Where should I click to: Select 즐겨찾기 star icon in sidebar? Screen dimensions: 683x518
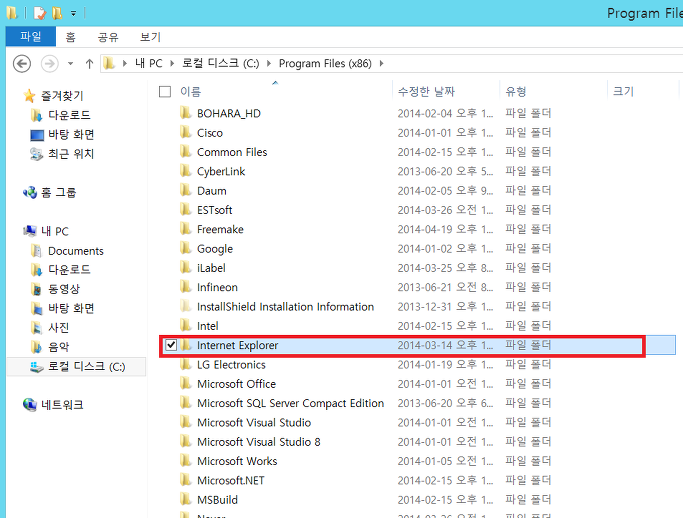tap(29, 95)
